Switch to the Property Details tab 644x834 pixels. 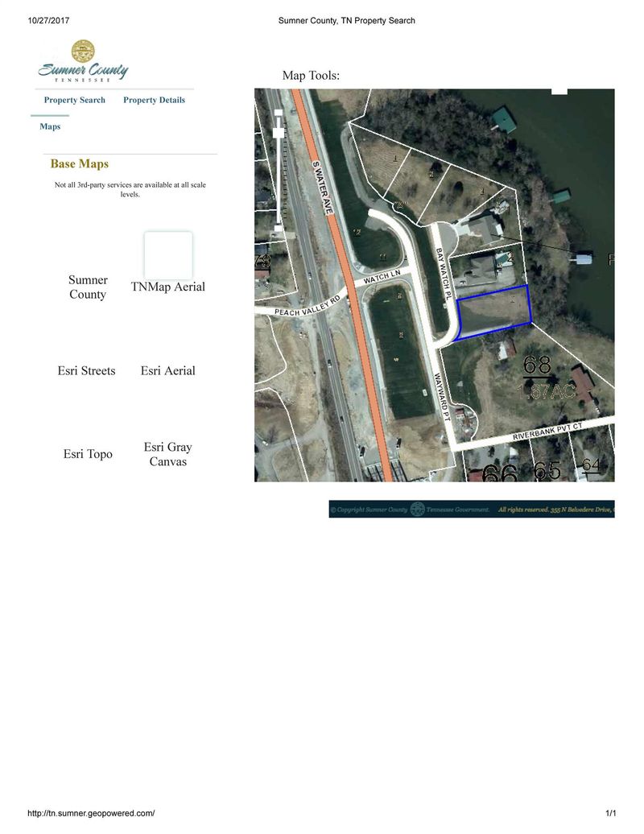click(x=155, y=100)
